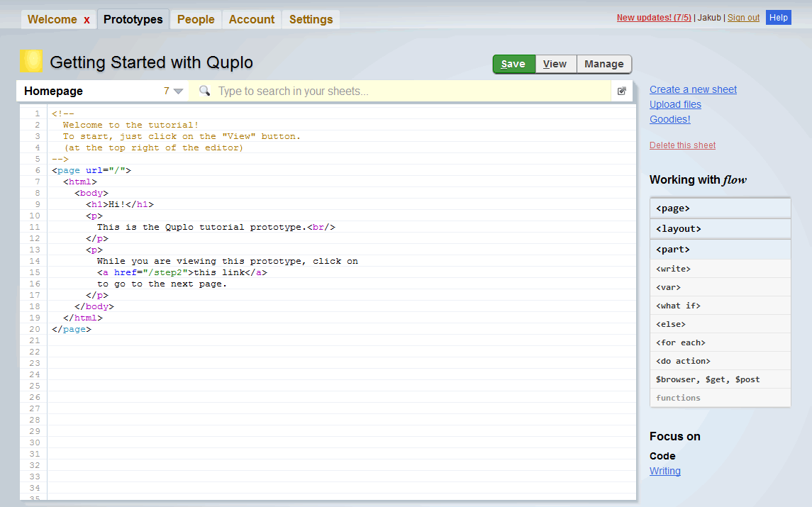Click the yellow prototype icon beside the title
Image resolution: width=812 pixels, height=507 pixels.
click(x=31, y=61)
